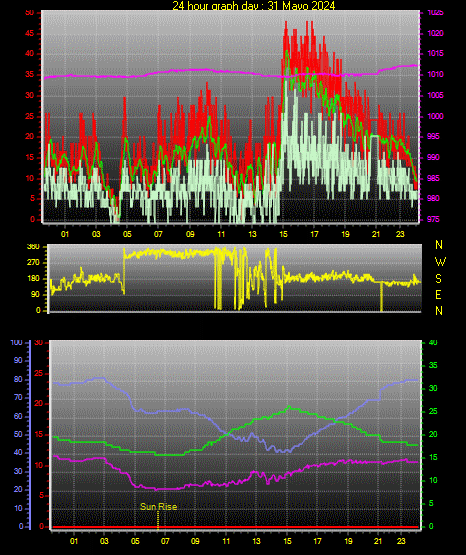Click the Sun Rise label
Viewport: 466px width, 555px height.
pyautogui.click(x=158, y=507)
